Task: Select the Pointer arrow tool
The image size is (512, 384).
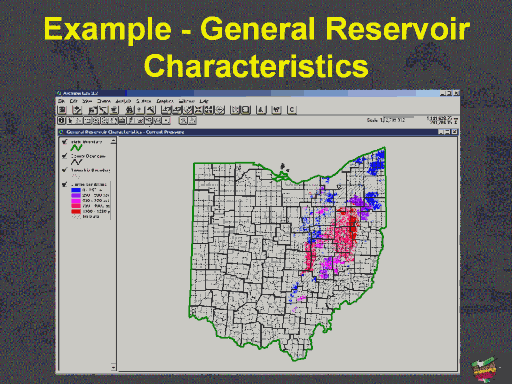Action: pos(70,121)
